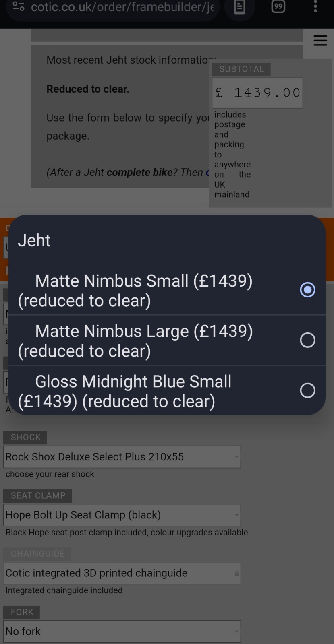Click the subtotal £1439.00 field

(257, 93)
